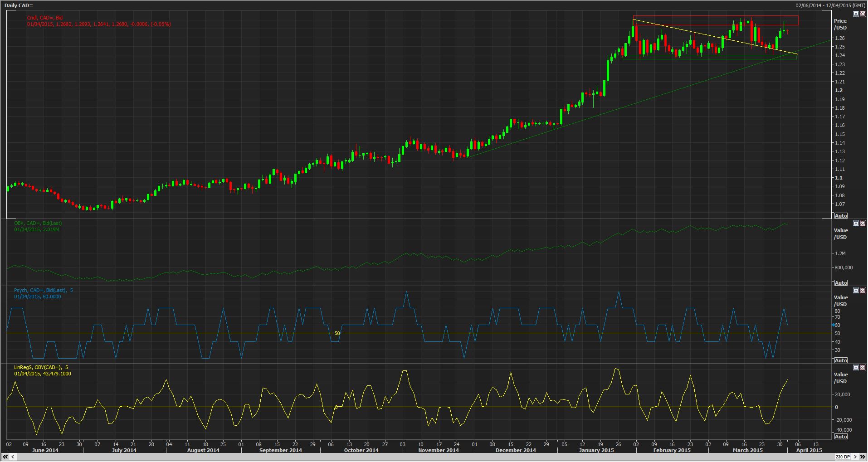Click the 50 label on Psych midline

[337, 333]
